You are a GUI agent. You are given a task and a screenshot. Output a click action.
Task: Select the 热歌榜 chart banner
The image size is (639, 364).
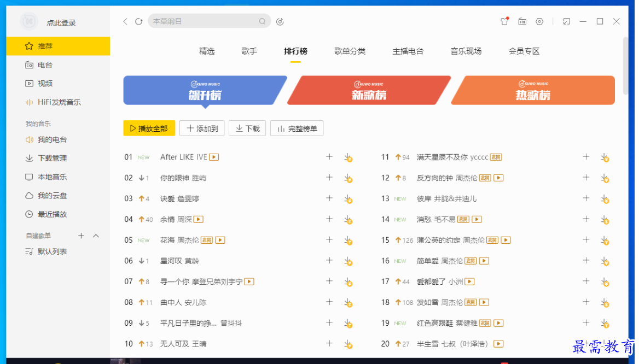click(x=533, y=90)
